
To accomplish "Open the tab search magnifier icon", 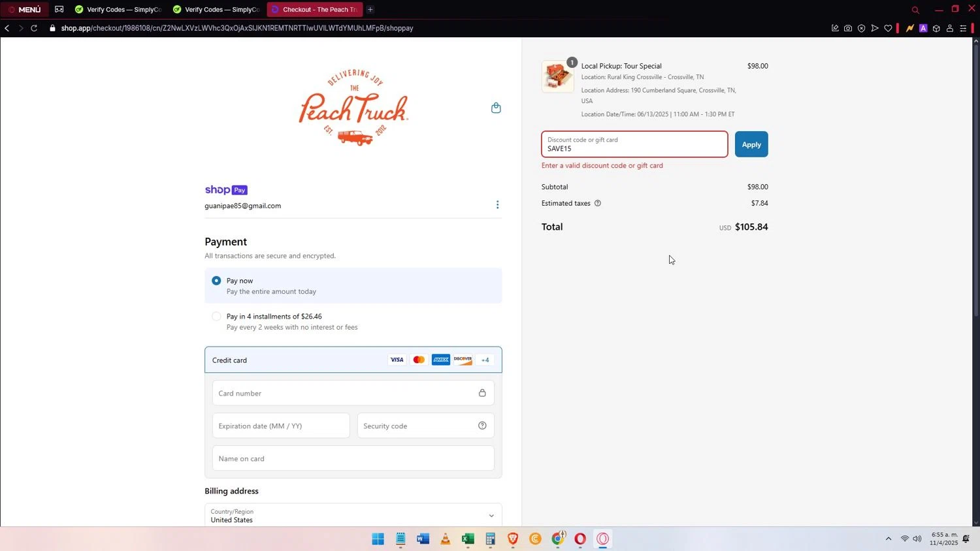I will (x=915, y=10).
